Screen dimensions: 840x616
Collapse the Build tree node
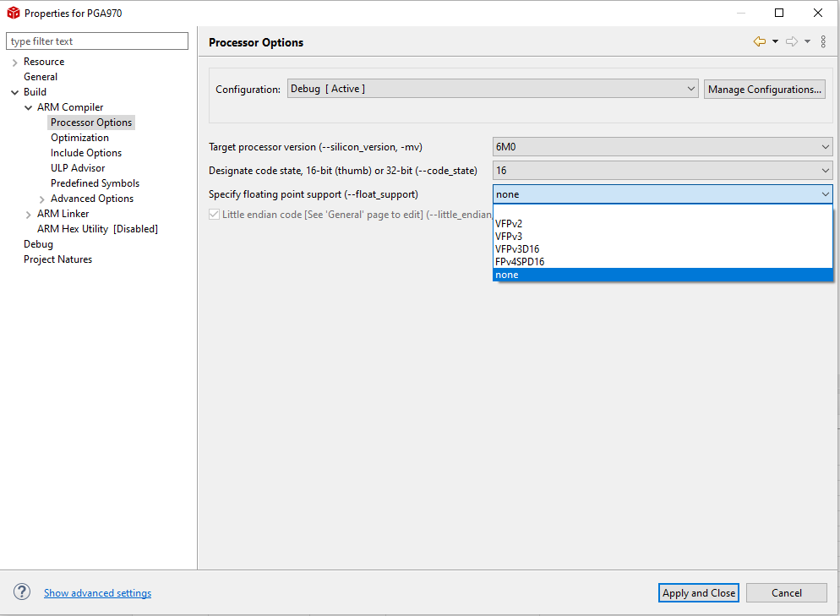click(x=15, y=92)
